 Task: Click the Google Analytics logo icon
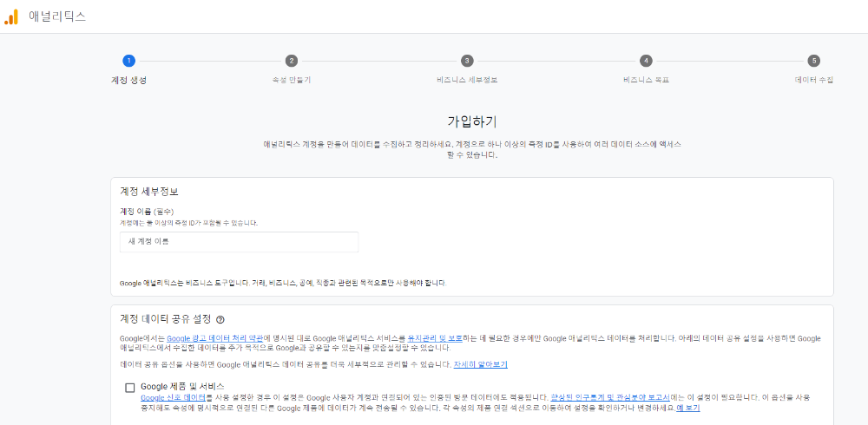click(11, 16)
